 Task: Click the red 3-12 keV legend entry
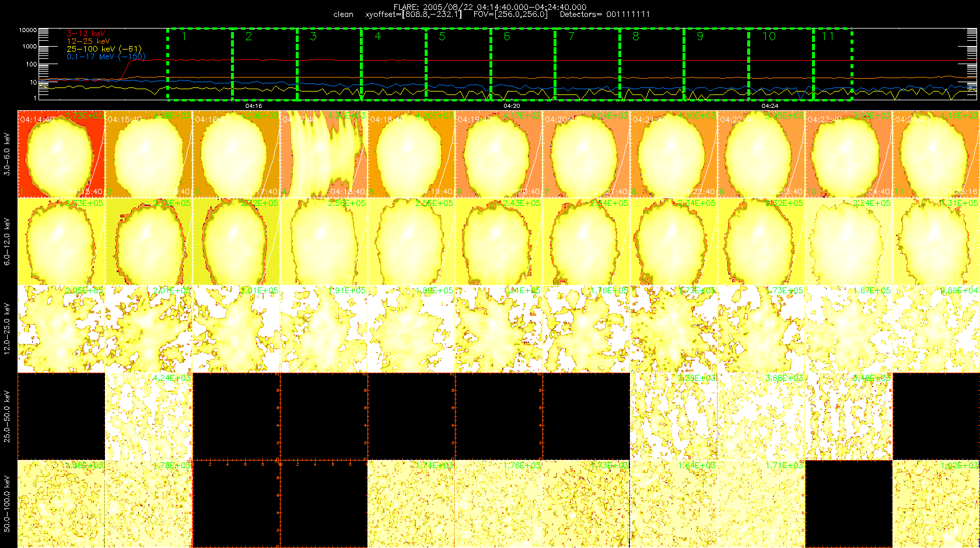pos(86,34)
